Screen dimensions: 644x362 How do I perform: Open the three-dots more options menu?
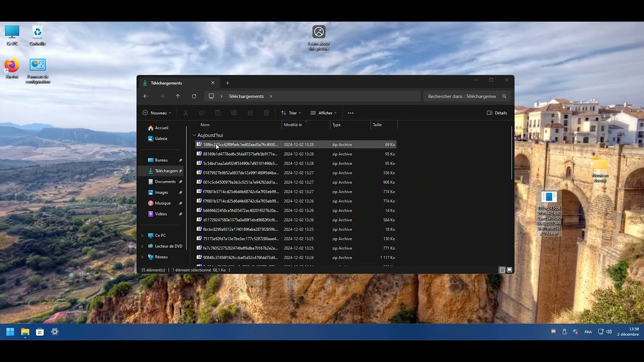(x=351, y=113)
